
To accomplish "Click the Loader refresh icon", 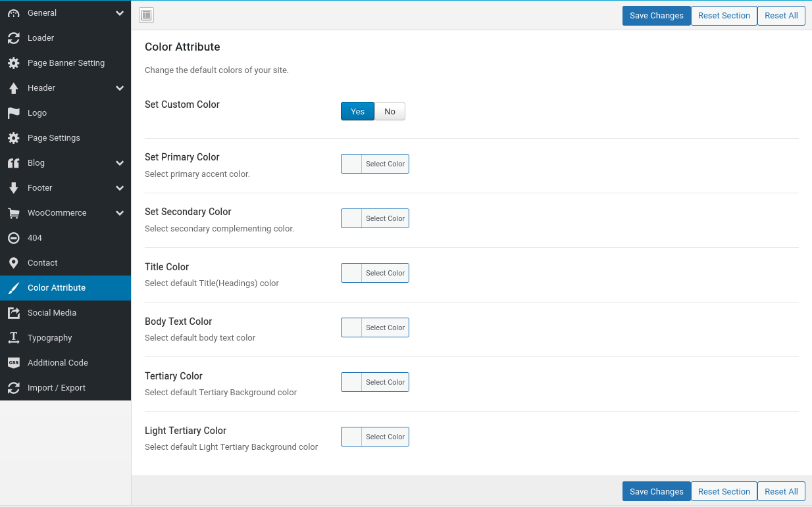I will tap(14, 38).
